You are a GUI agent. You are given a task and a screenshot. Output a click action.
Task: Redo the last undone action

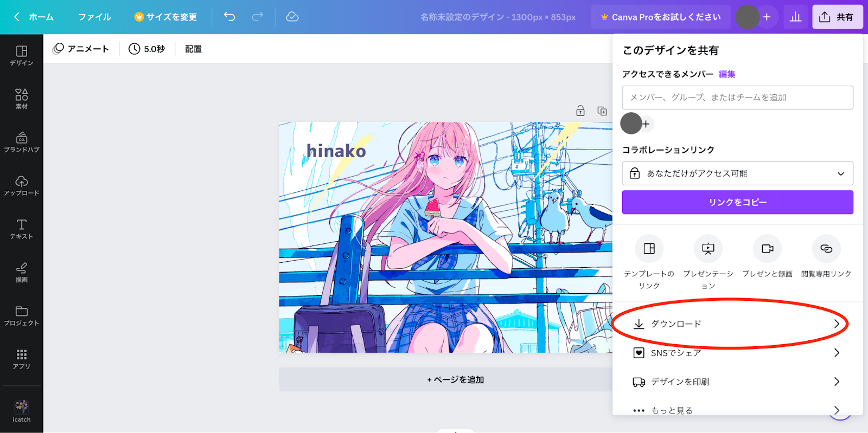[x=258, y=17]
